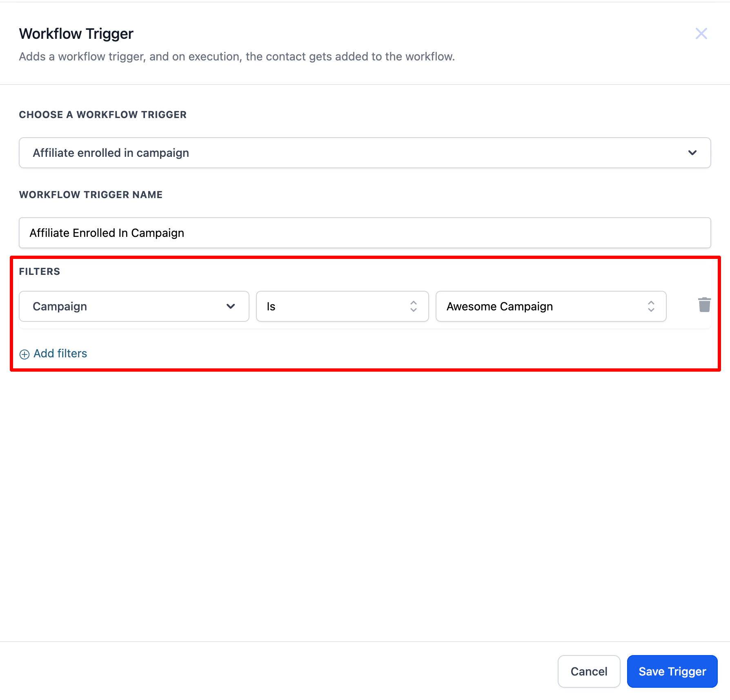The width and height of the screenshot is (730, 700).
Task: Expand the Campaign filter type dropdown
Action: (134, 306)
